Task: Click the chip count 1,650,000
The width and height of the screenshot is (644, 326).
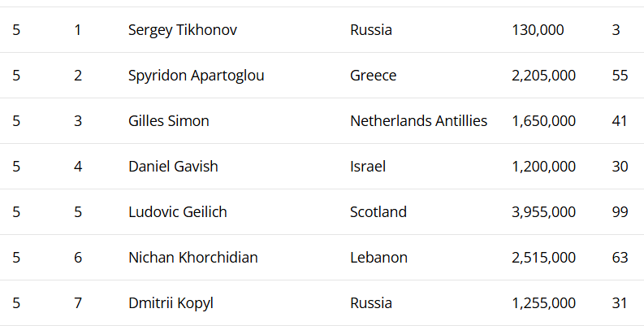Action: click(x=543, y=121)
